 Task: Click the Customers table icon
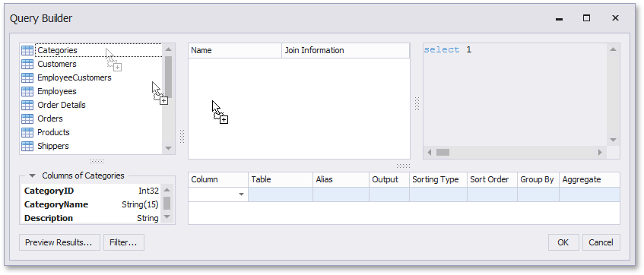pyautogui.click(x=27, y=64)
